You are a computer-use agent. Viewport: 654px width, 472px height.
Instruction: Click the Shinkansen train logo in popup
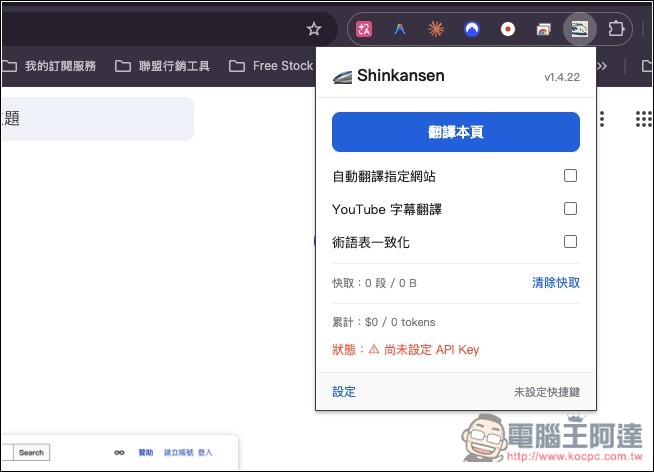343,77
